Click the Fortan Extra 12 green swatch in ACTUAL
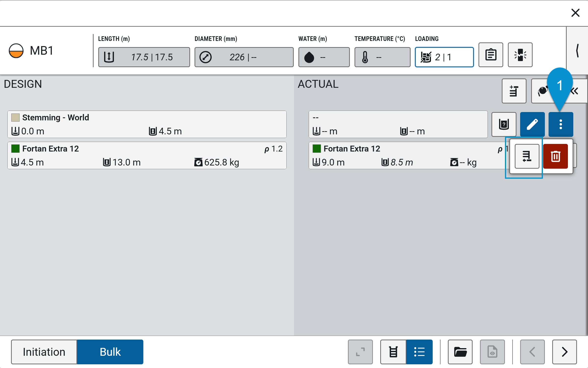The width and height of the screenshot is (588, 368). (x=317, y=149)
